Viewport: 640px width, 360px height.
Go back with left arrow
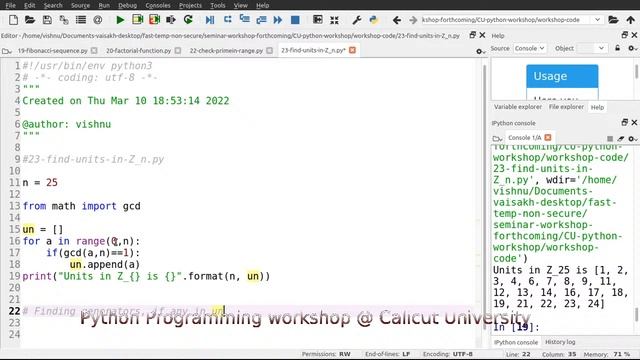396,20
